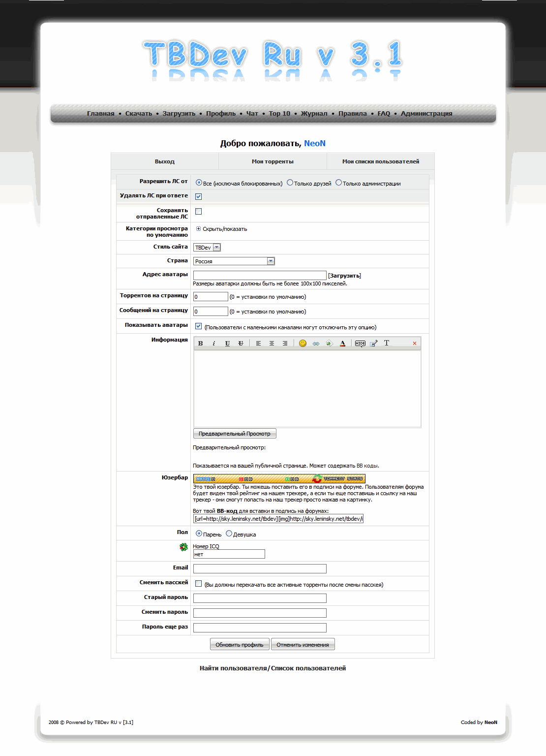Open Загрузить in the navigation bar
The height and width of the screenshot is (756, 546).
pyautogui.click(x=179, y=114)
